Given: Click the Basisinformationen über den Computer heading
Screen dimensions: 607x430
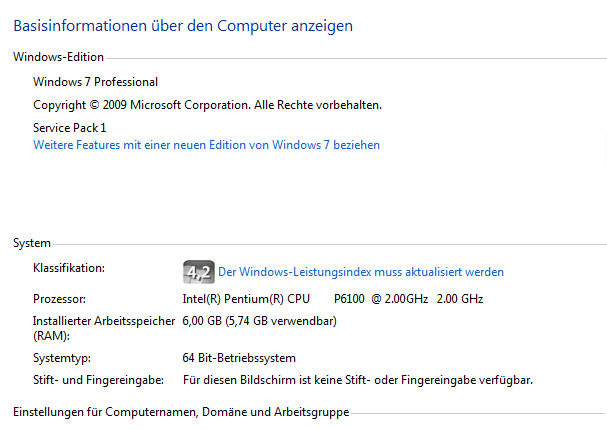Looking at the screenshot, I should (x=183, y=24).
